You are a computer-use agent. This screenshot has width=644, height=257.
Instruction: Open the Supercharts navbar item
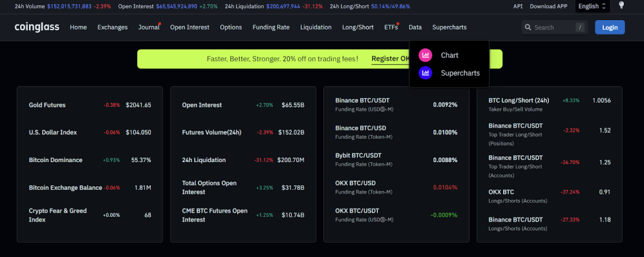[449, 27]
